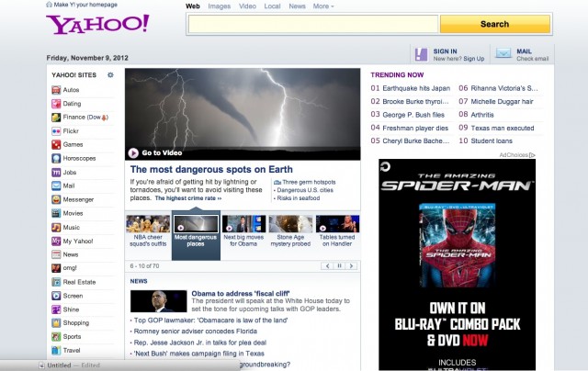
Task: Select the Video search tab
Action: (x=247, y=6)
